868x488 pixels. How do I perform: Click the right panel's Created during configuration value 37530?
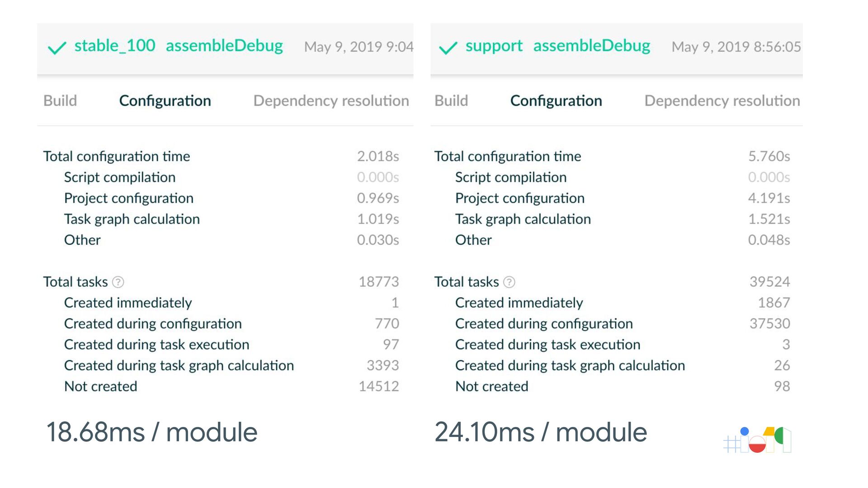[x=770, y=324]
